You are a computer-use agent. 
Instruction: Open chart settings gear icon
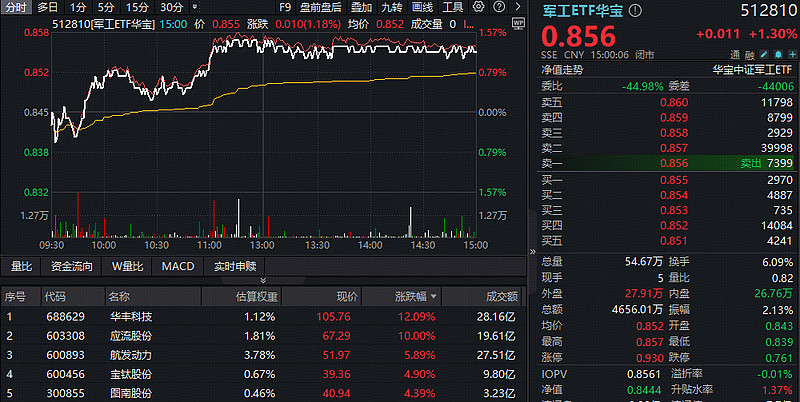[x=478, y=7]
